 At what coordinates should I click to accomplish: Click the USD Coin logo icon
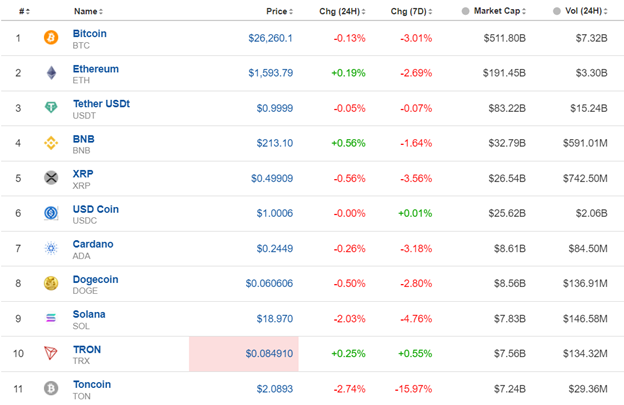coord(51,213)
